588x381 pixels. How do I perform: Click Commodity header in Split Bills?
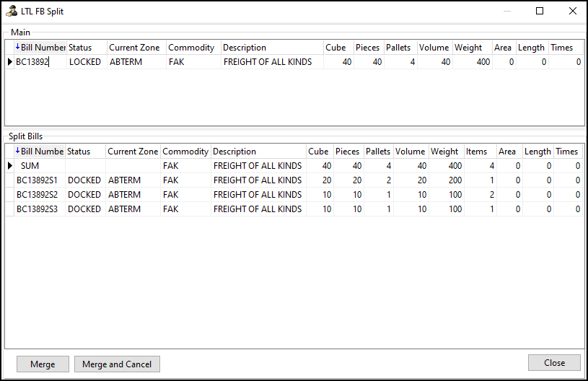pyautogui.click(x=185, y=152)
